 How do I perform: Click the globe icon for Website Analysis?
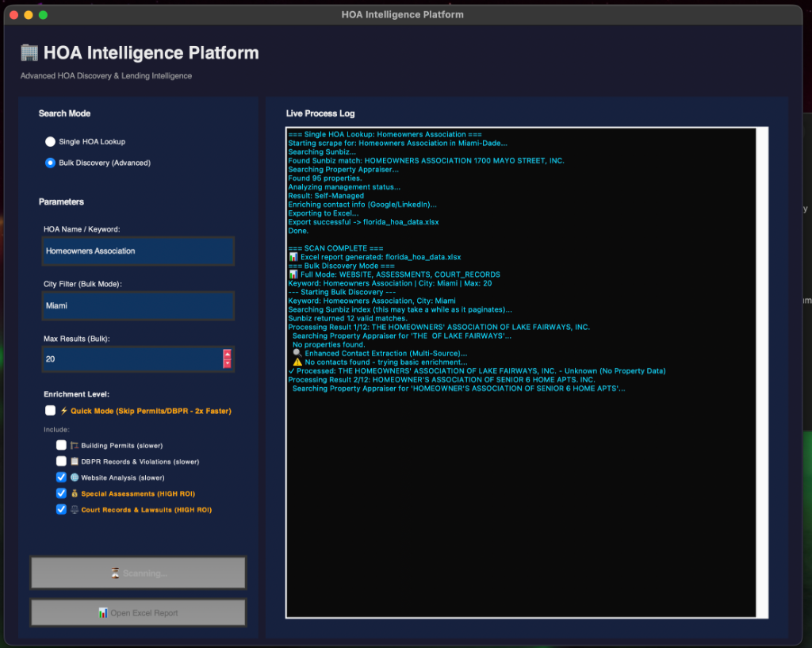pos(75,477)
